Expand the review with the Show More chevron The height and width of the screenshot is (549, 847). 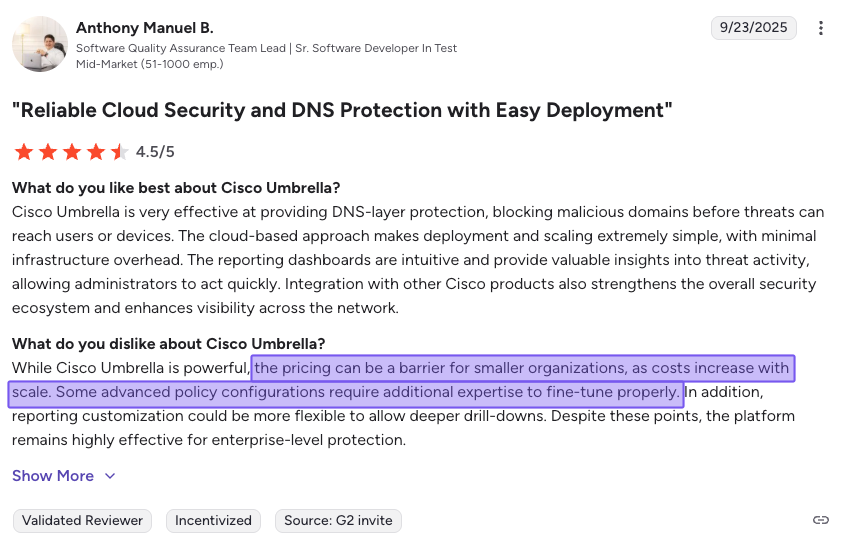click(110, 476)
